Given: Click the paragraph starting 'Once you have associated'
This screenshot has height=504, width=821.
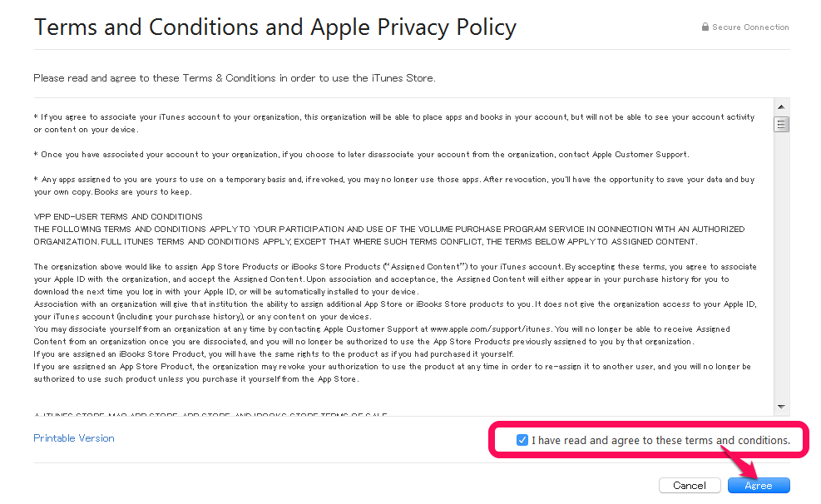Looking at the screenshot, I should [x=361, y=155].
